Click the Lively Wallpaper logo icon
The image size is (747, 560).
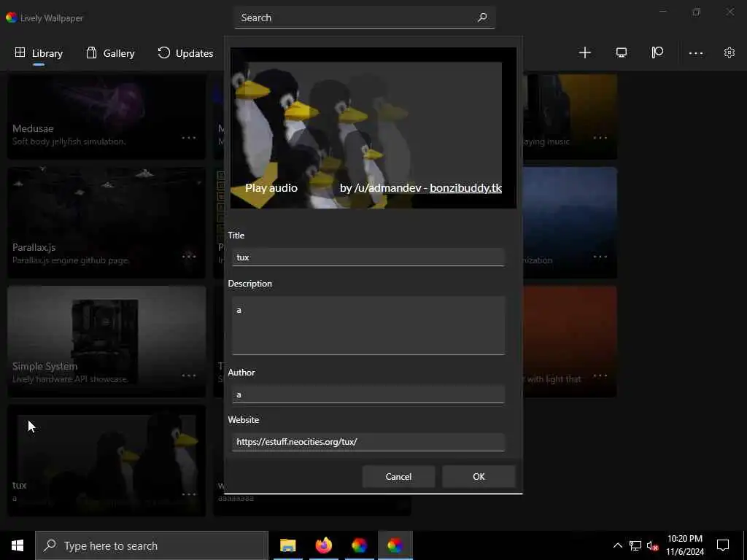(x=12, y=17)
